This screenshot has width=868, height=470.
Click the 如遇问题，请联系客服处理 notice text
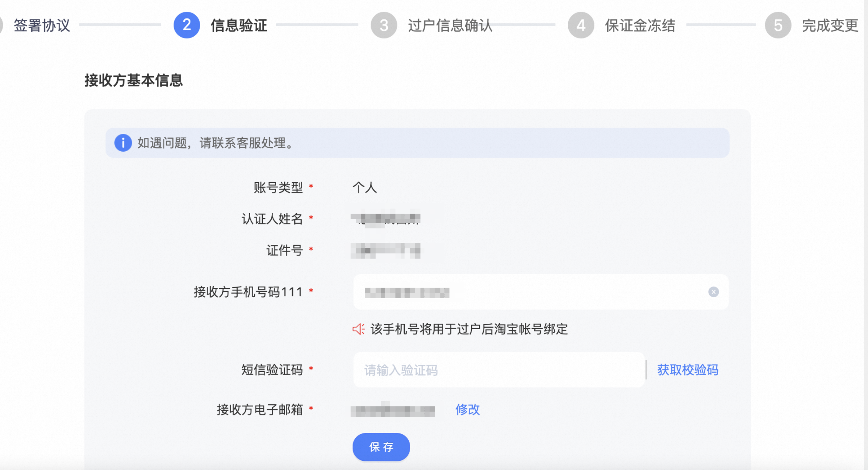coord(216,143)
